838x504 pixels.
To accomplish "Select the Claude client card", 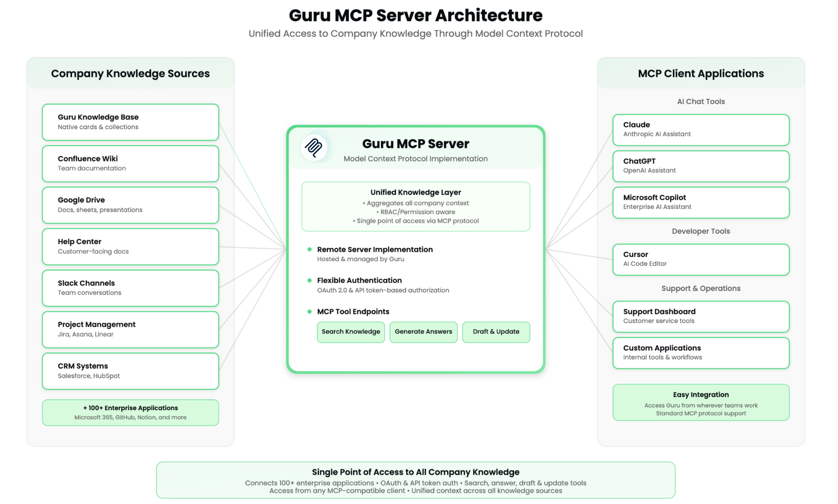I will click(700, 129).
